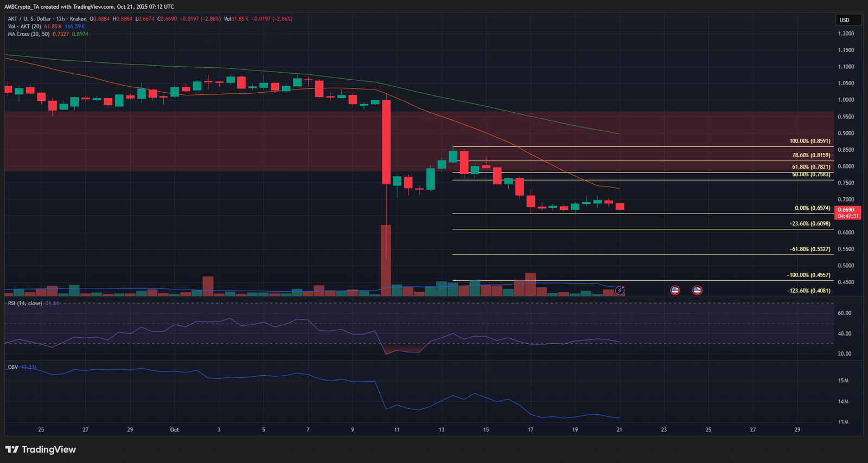Viewport: 868px width, 463px height.
Task: Click the 21 date label on the time axis
Action: [x=620, y=430]
